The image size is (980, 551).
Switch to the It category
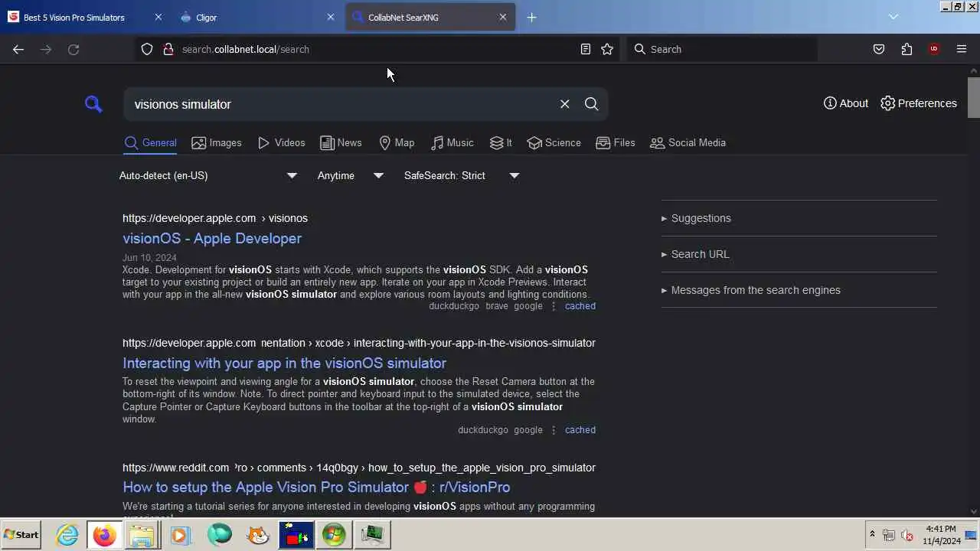pos(501,142)
